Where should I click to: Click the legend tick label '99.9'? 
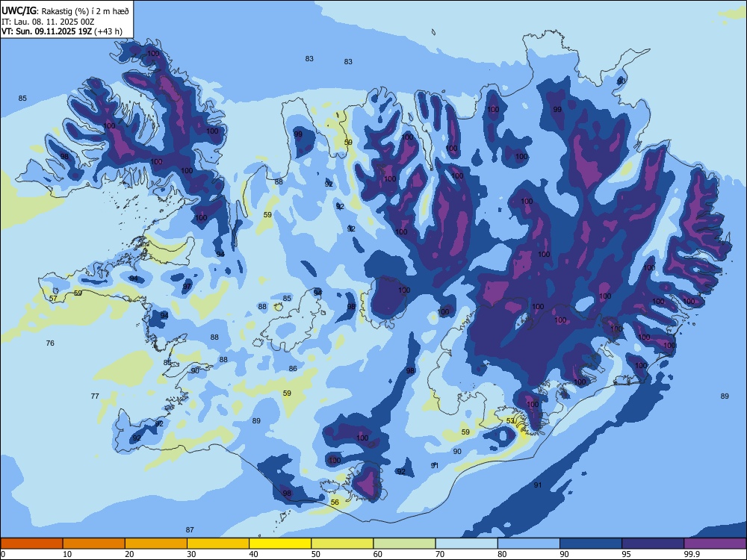click(x=691, y=554)
